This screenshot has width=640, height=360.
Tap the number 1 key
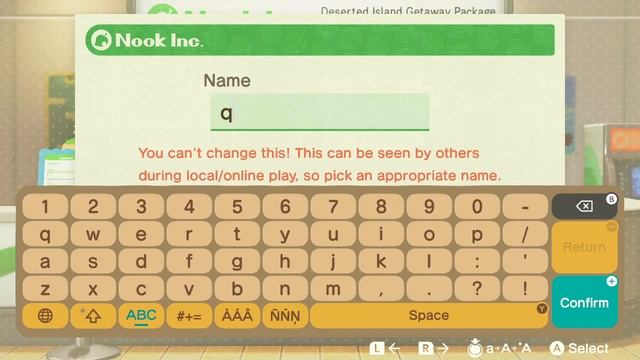[x=45, y=206]
